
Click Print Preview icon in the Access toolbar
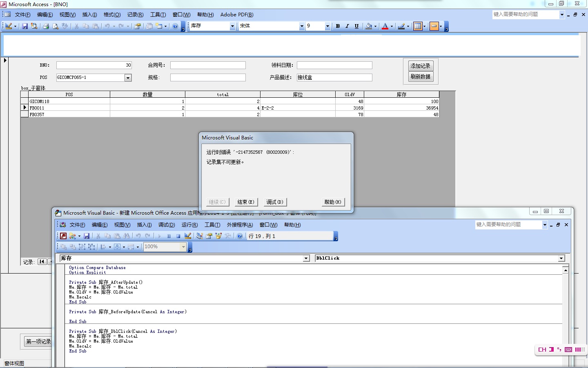tap(56, 26)
